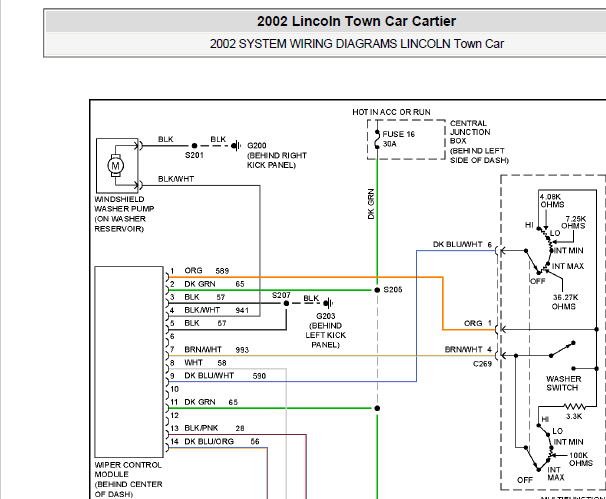Click the "7.25K OHMS" resistor value
The height and width of the screenshot is (499, 606).
[x=574, y=222]
